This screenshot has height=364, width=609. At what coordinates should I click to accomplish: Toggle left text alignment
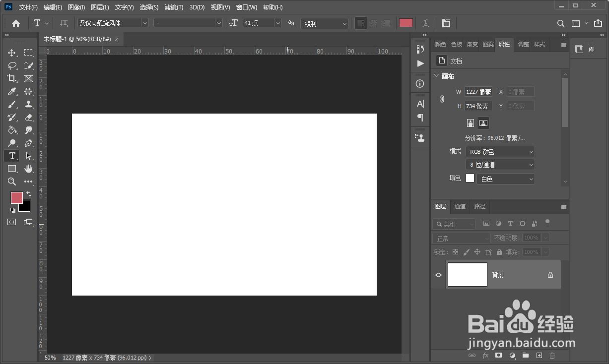[361, 23]
